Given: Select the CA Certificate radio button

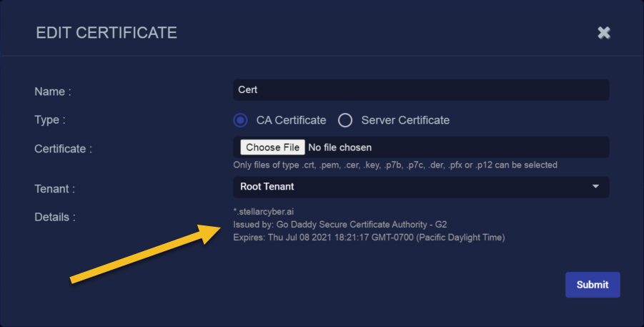Looking at the screenshot, I should pyautogui.click(x=241, y=120).
